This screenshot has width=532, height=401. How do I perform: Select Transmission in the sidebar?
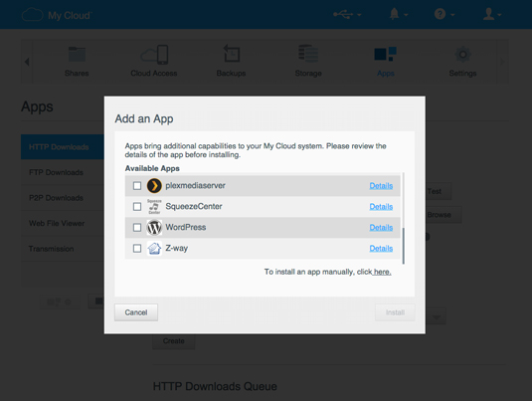(63, 249)
